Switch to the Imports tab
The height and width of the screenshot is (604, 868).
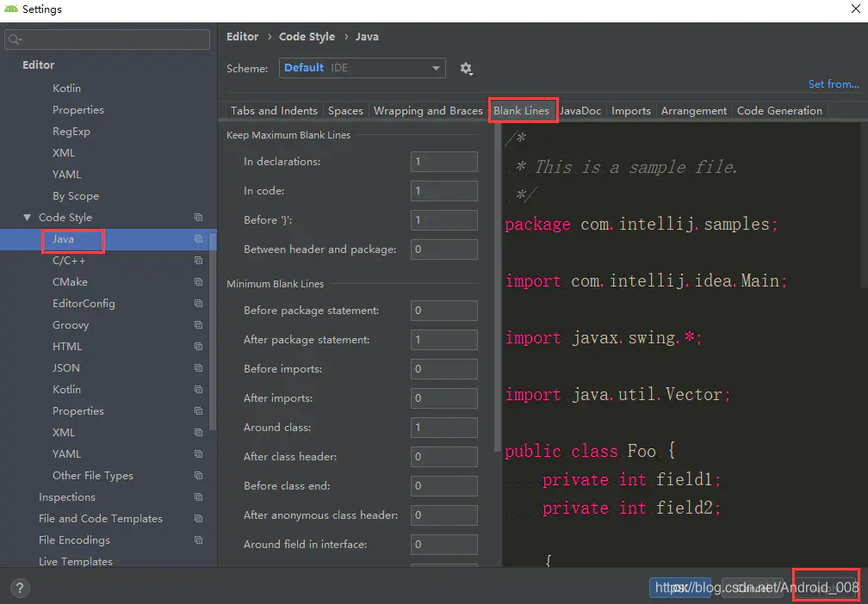[x=631, y=111]
